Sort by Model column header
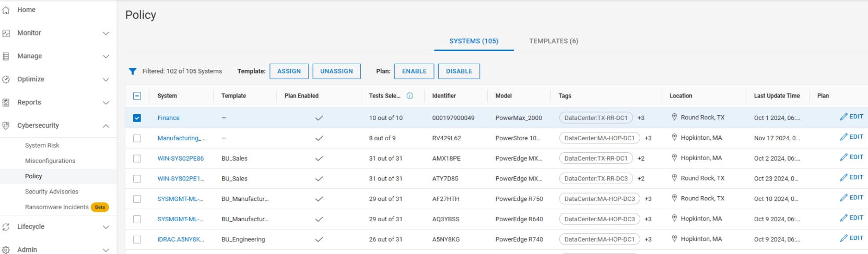Image resolution: width=868 pixels, height=254 pixels. [503, 96]
